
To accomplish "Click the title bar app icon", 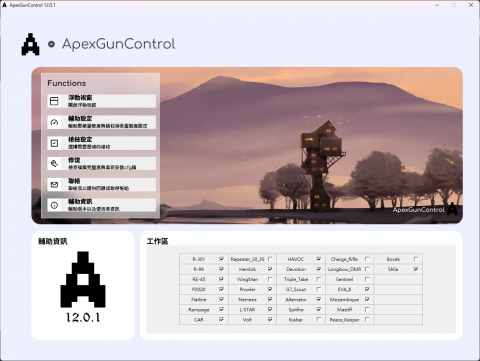I will (x=4, y=5).
